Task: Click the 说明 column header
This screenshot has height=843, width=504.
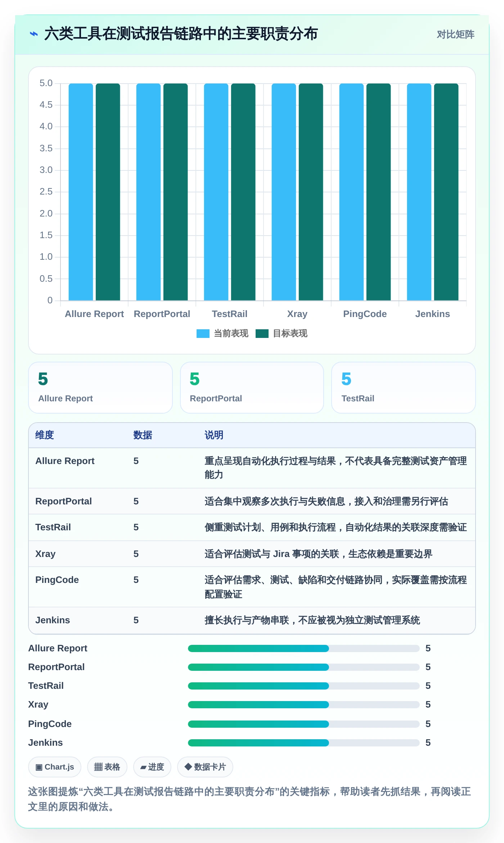Action: click(214, 435)
